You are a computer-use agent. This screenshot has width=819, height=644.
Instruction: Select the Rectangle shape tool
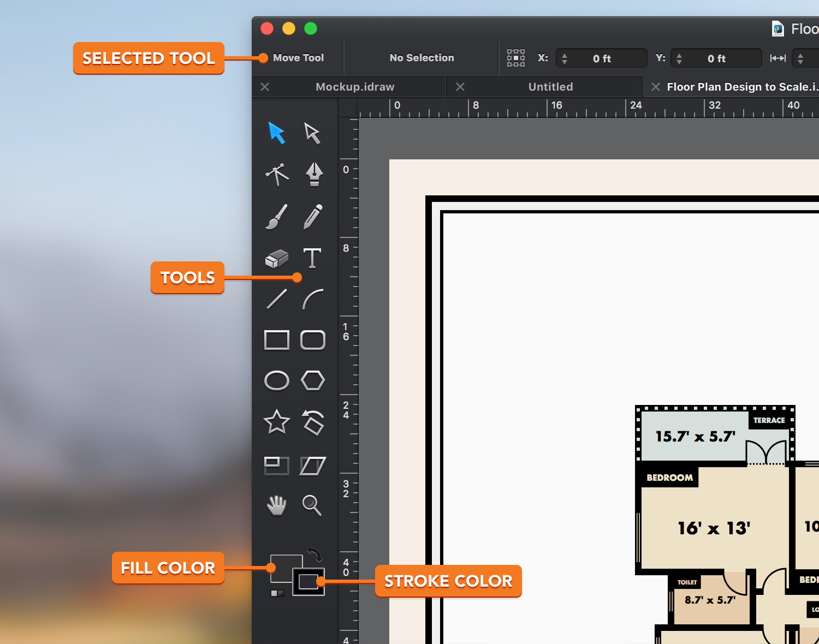[x=276, y=339]
